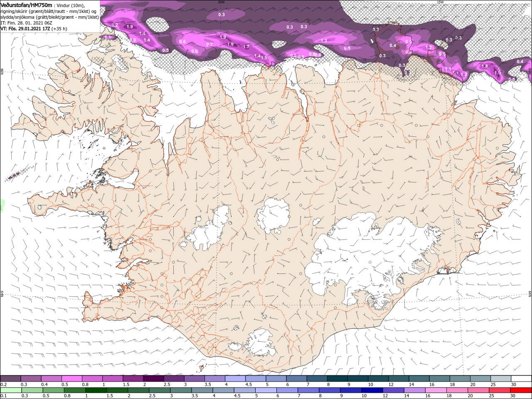This screenshot has height=399, width=532.
Task: Select upper legend swatch starting at 1
Action: [x=113, y=379]
